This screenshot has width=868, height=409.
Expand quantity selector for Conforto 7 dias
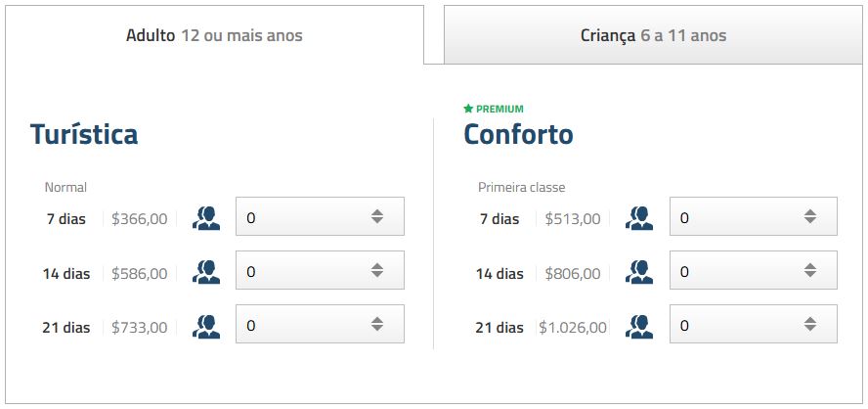pyautogui.click(x=753, y=217)
